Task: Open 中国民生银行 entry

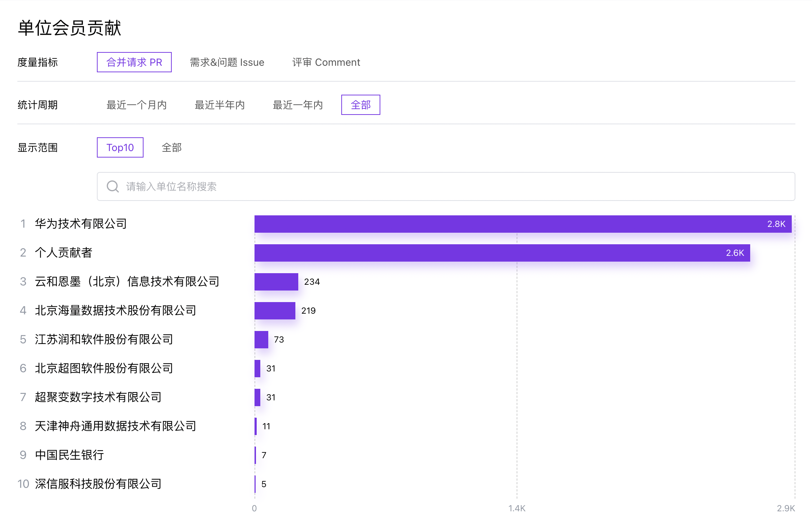Action: click(69, 455)
